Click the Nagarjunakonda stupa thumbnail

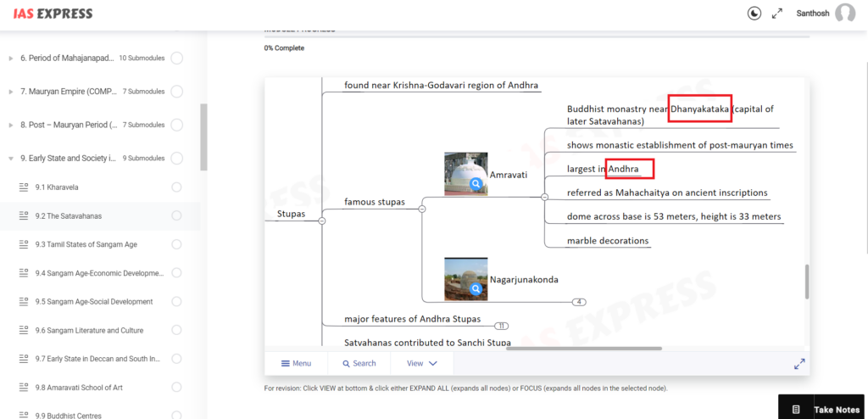[x=466, y=279]
